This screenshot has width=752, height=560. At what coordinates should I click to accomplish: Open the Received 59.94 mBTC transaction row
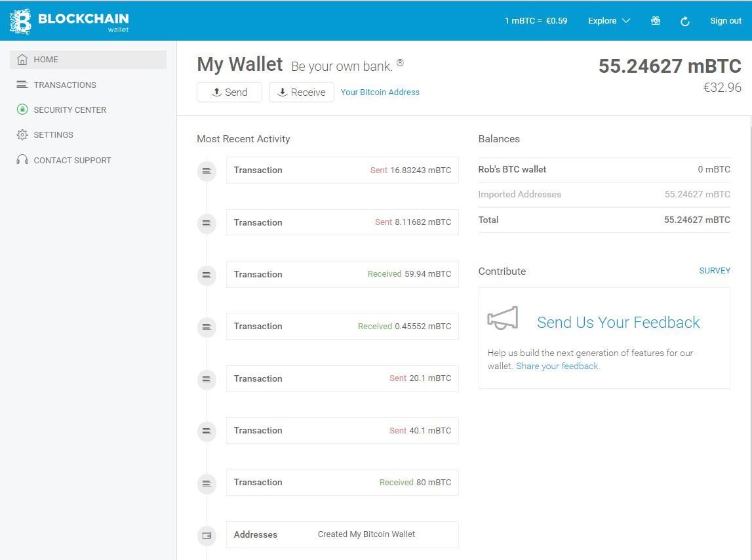pyautogui.click(x=342, y=274)
